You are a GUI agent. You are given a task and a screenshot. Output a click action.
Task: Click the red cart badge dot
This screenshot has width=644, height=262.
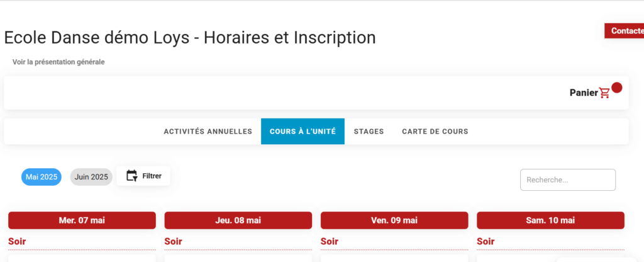pyautogui.click(x=617, y=88)
